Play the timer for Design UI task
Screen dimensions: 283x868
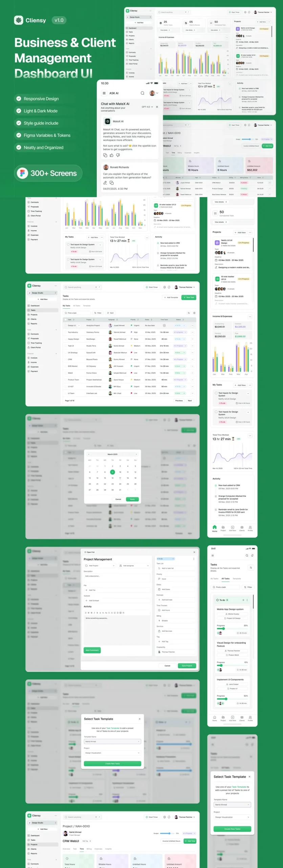(164, 325)
